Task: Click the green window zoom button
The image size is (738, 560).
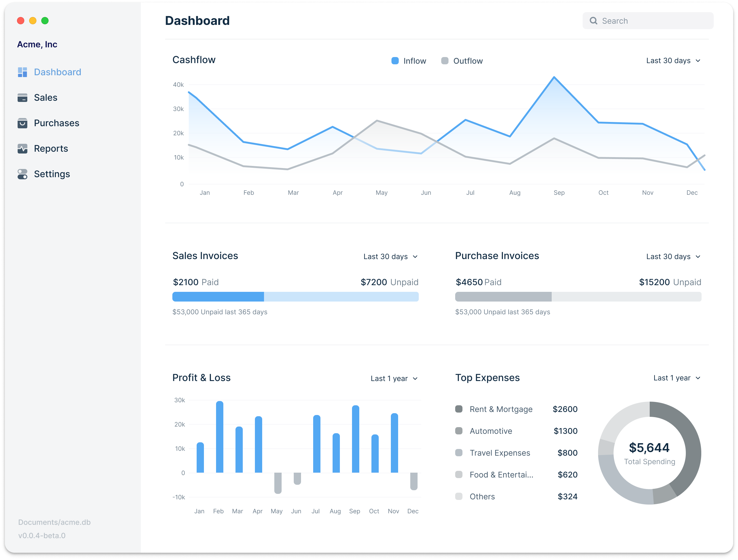Action: tap(45, 21)
